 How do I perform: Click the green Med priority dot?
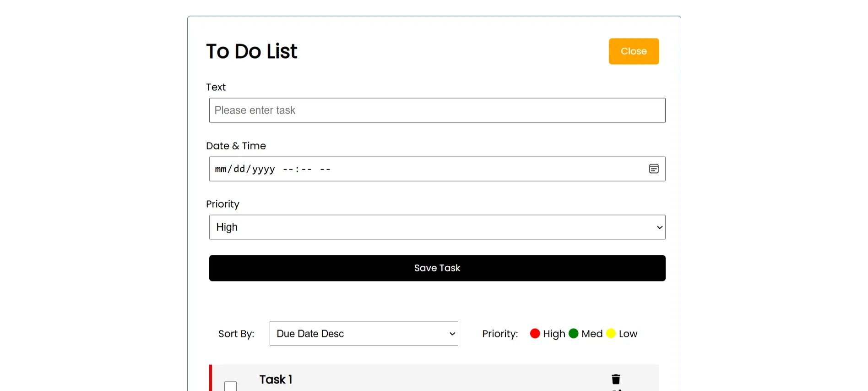(573, 333)
